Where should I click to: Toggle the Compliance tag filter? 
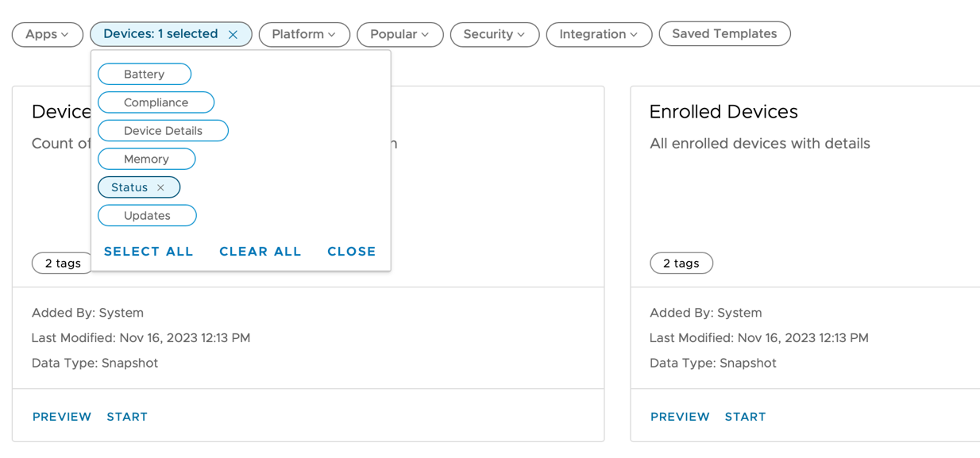pos(156,102)
